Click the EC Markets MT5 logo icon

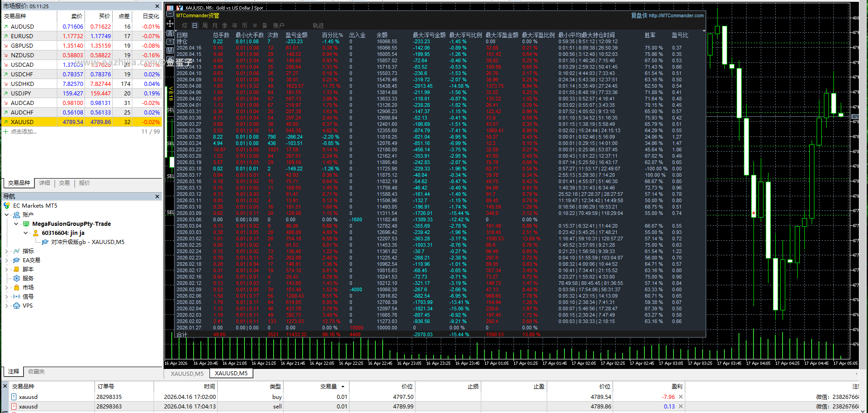point(7,206)
